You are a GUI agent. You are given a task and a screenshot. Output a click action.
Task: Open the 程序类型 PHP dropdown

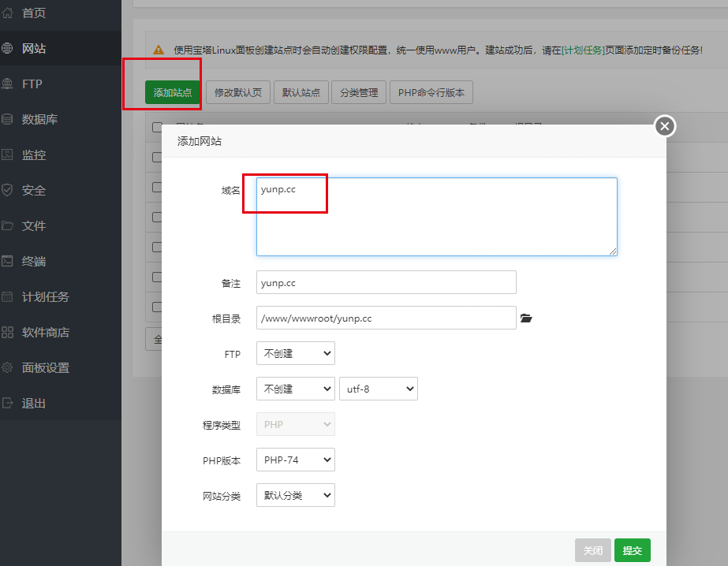tap(296, 424)
